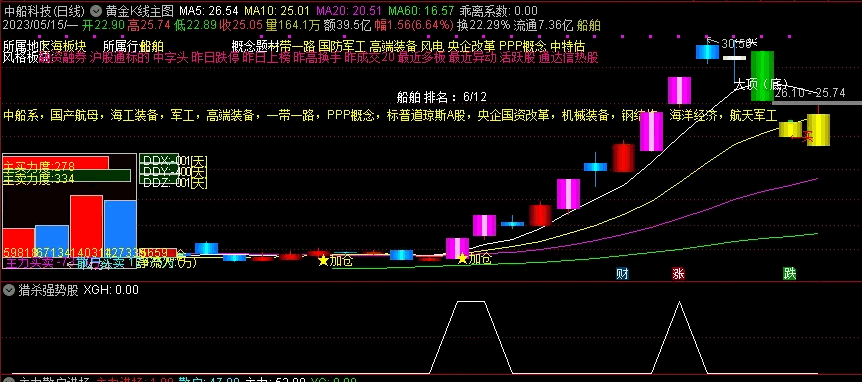Click the DDY indicator label
This screenshot has height=382, width=862.
[x=173, y=171]
